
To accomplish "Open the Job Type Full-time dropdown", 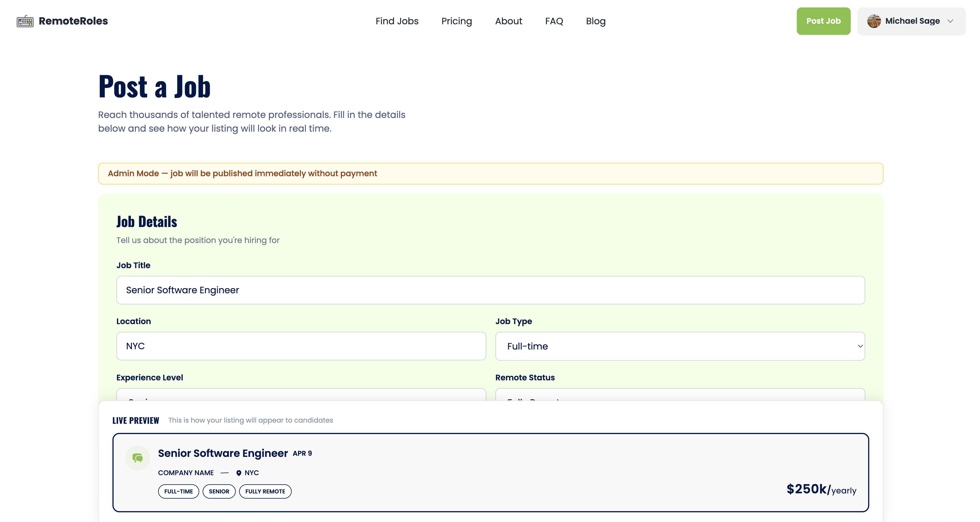I will click(x=680, y=346).
